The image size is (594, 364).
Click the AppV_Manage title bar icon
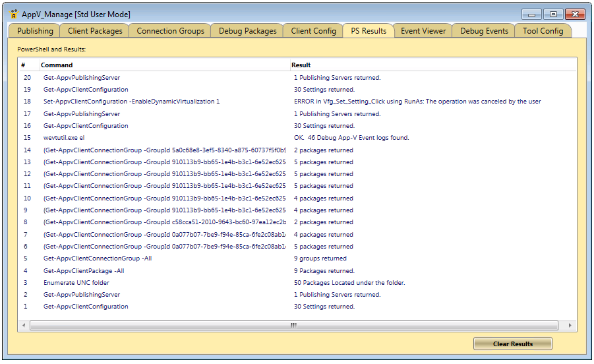coord(14,14)
